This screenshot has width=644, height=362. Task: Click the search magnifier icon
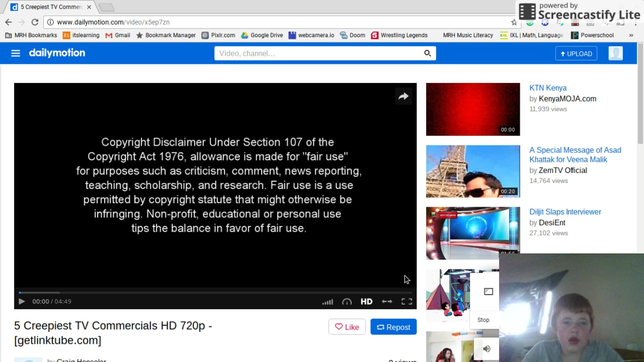tap(427, 53)
